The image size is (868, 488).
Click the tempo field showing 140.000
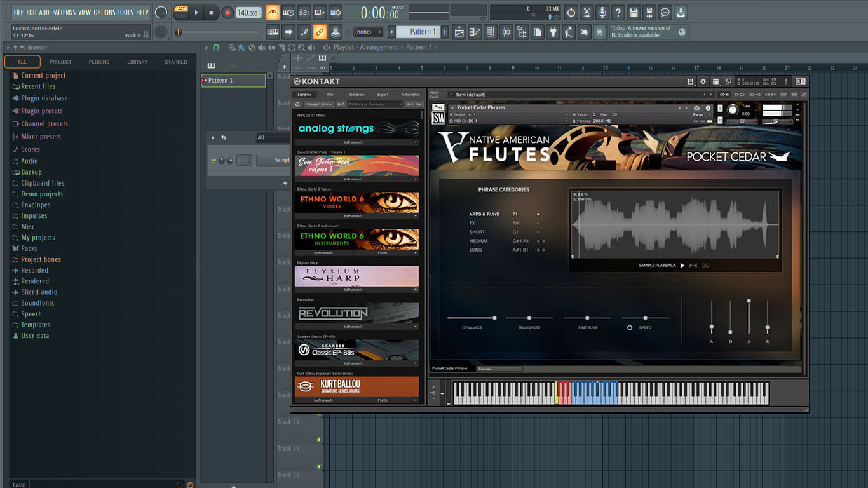click(x=248, y=13)
